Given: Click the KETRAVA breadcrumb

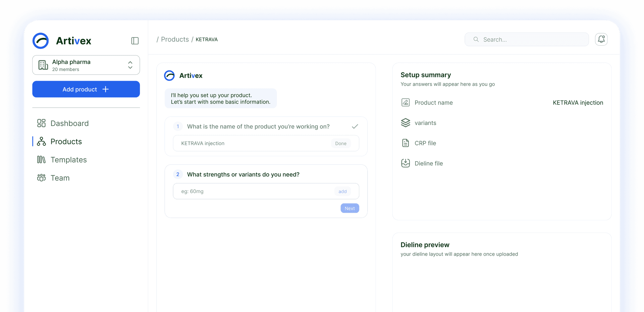Looking at the screenshot, I should (207, 40).
